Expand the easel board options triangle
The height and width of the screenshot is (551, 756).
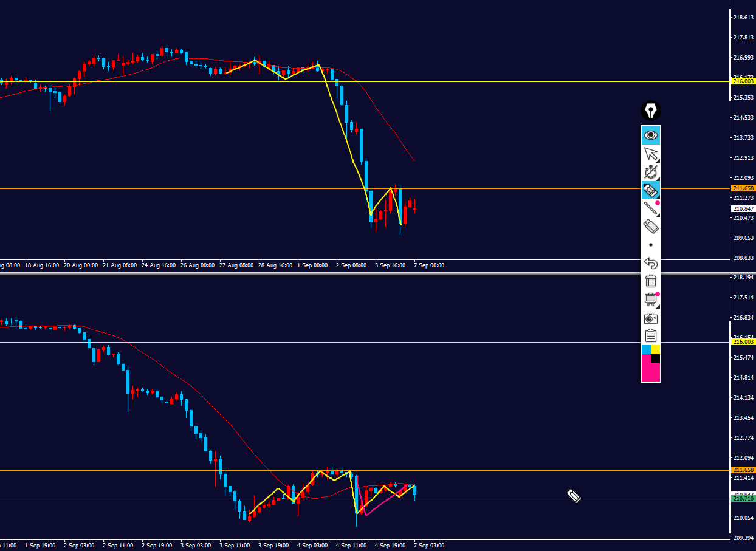[x=658, y=306]
